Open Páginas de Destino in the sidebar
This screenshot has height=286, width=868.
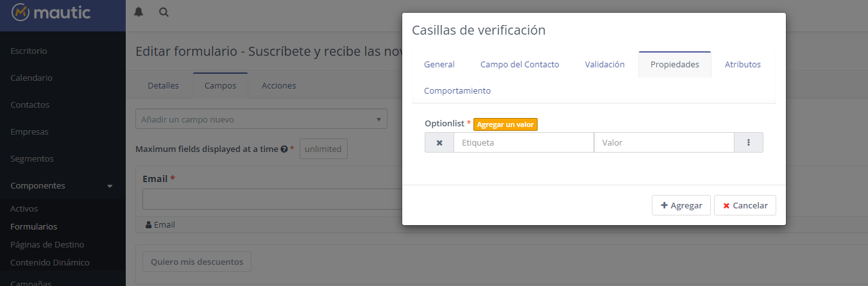(47, 244)
